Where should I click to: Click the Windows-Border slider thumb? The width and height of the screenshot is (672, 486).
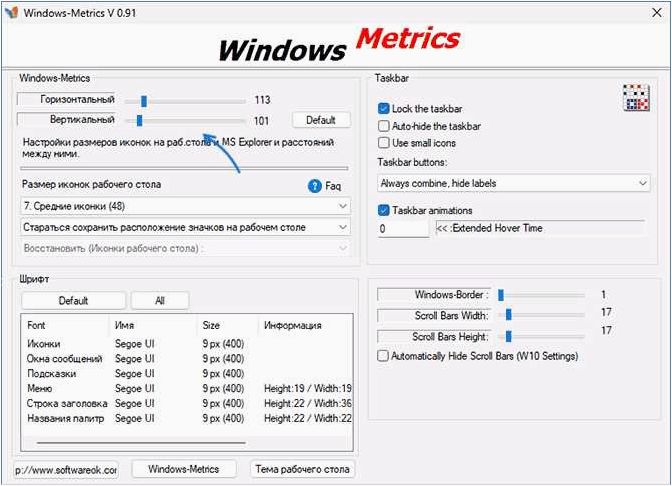[x=501, y=295]
